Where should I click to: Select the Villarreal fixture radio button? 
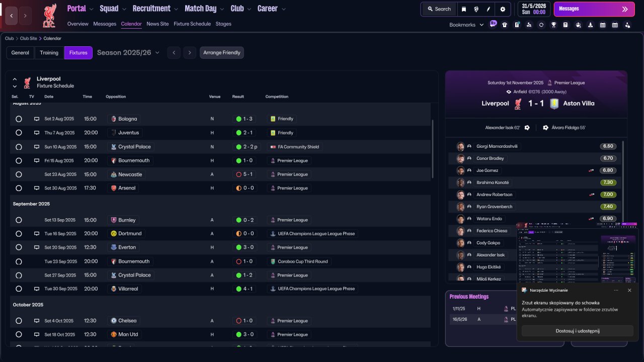(19, 289)
